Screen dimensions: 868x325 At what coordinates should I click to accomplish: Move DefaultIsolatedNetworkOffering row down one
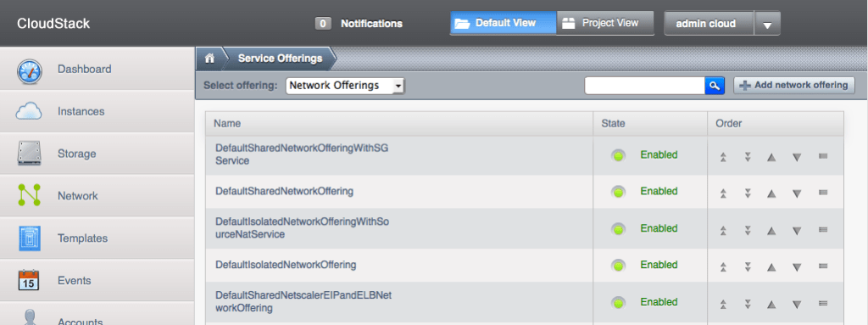tap(797, 267)
